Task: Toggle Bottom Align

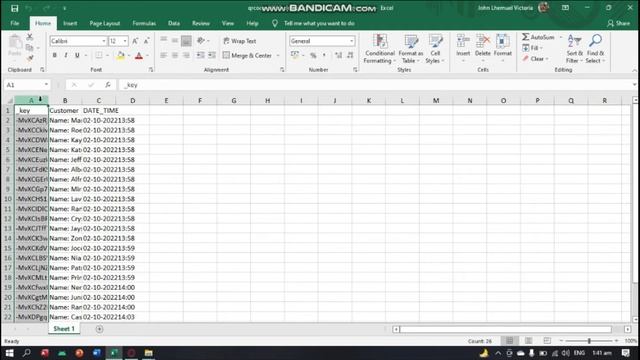Action: 186,40
